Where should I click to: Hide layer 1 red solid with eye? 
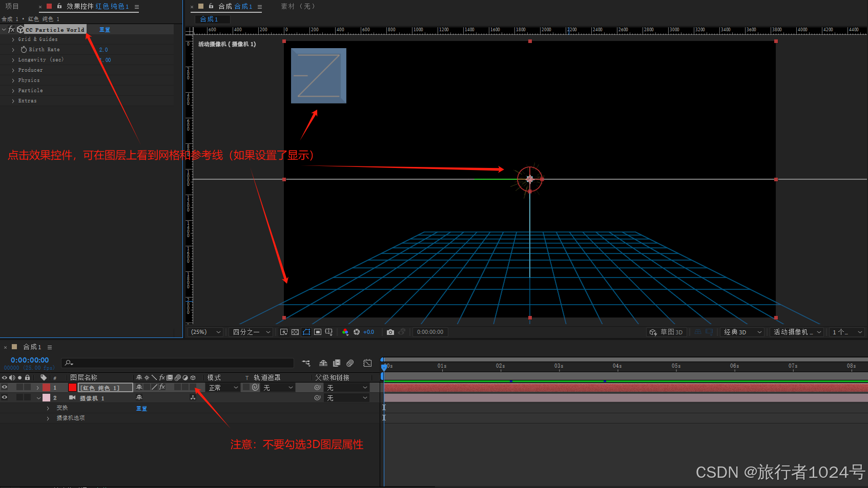point(5,387)
